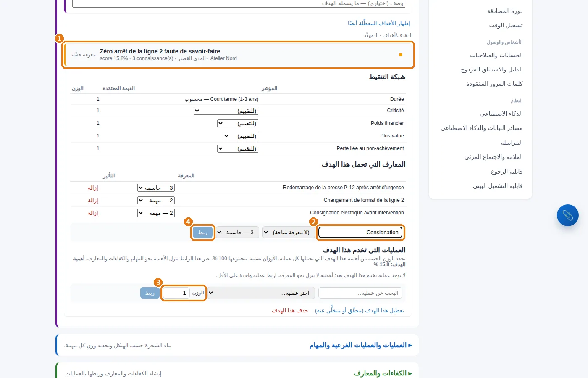
Task: Click حذف هذا الهدف delete link
Action: point(290,310)
